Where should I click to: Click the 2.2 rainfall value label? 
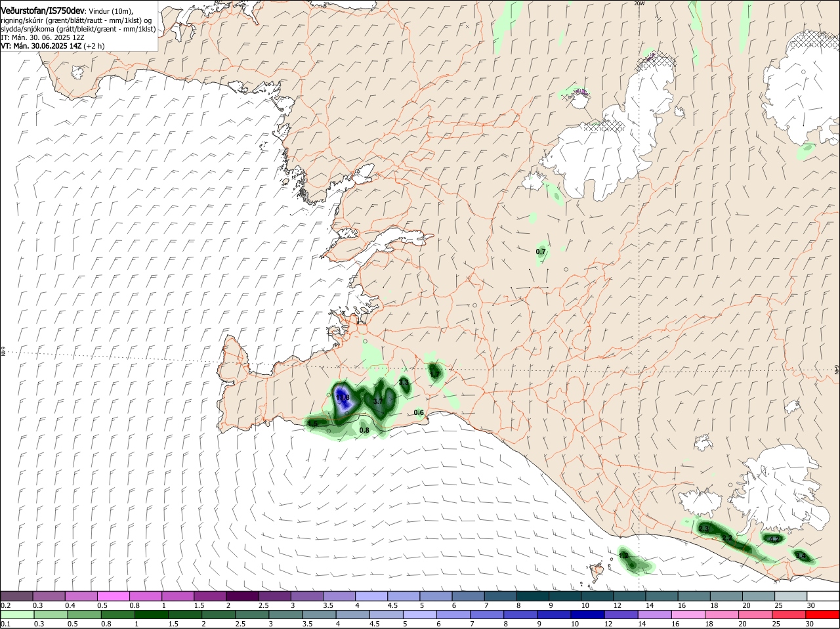[726, 538]
